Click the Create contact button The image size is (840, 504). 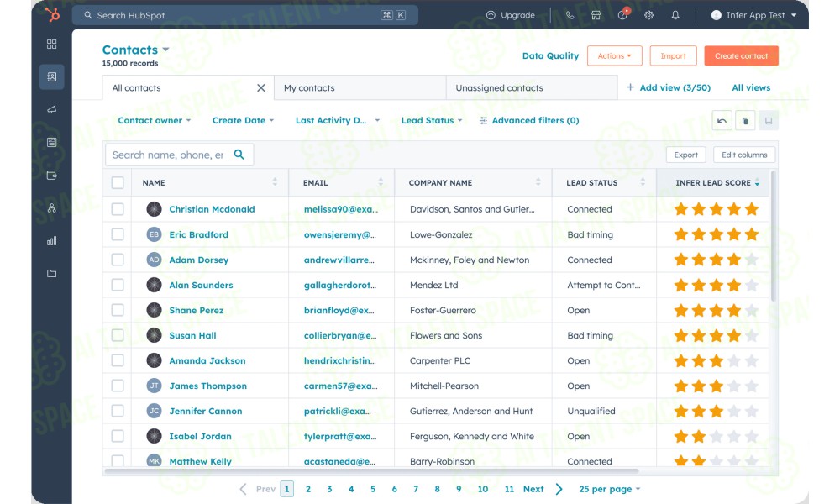(x=742, y=55)
